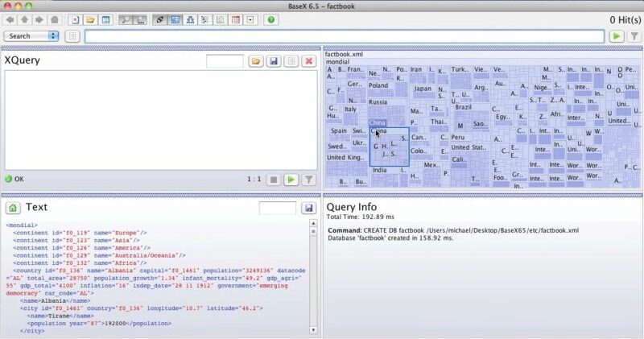Click the main search input field
The image size is (644, 339).
[345, 36]
